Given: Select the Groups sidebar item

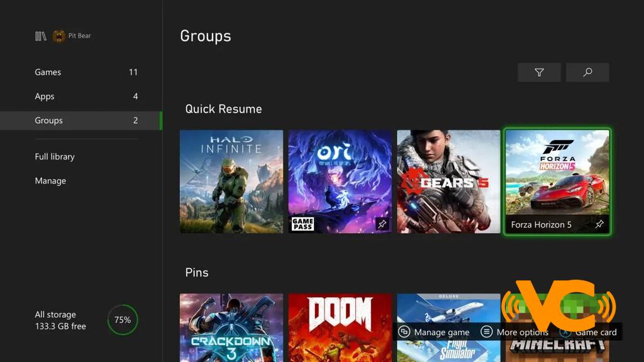Looking at the screenshot, I should pos(49,121).
